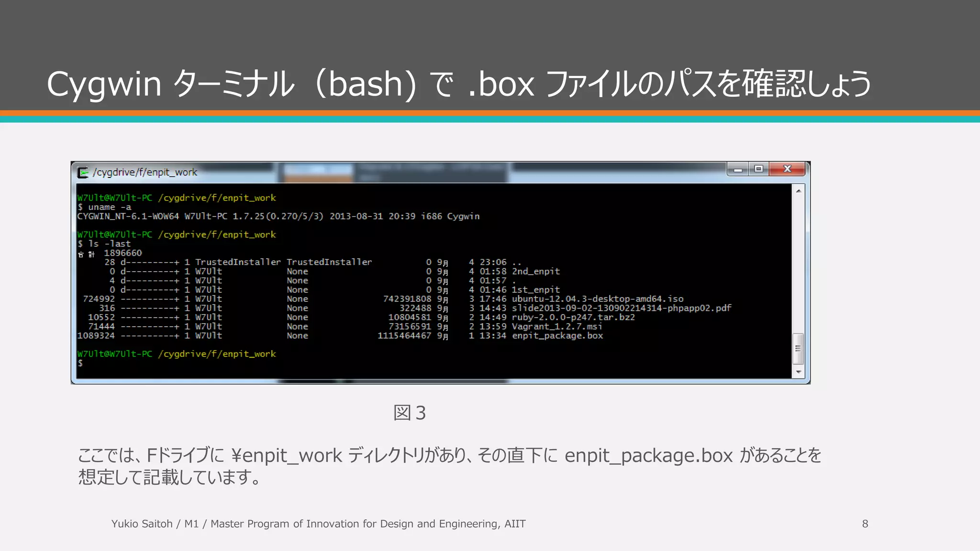980x551 pixels.
Task: Close the Cygwin terminal window
Action: click(x=787, y=169)
